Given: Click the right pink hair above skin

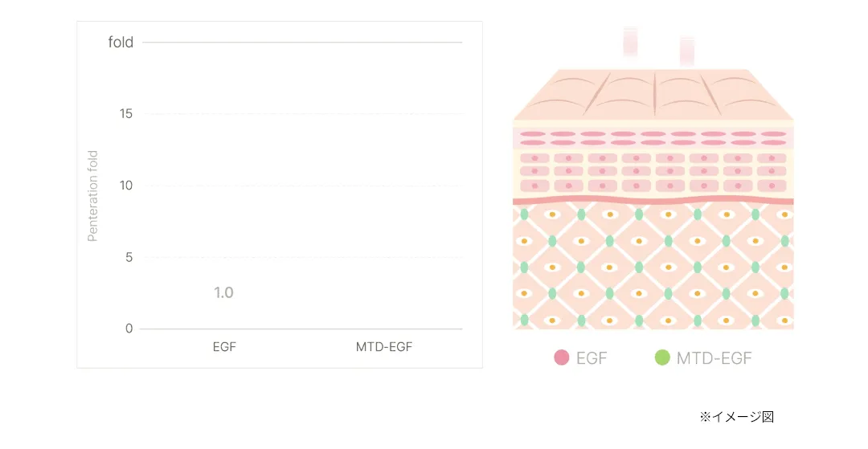Looking at the screenshot, I should point(687,51).
